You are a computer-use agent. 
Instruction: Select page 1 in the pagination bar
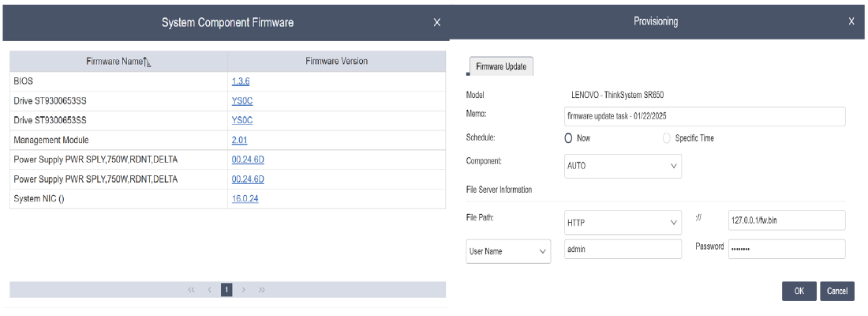pyautogui.click(x=226, y=290)
